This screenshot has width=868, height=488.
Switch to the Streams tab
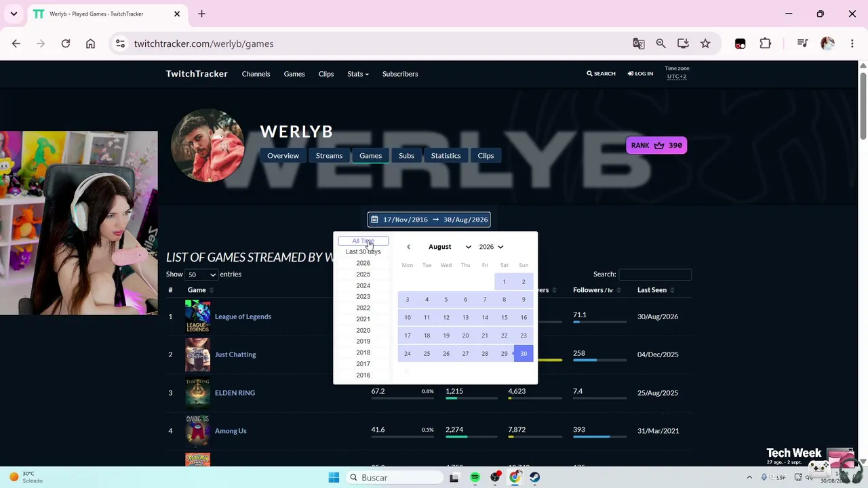329,156
